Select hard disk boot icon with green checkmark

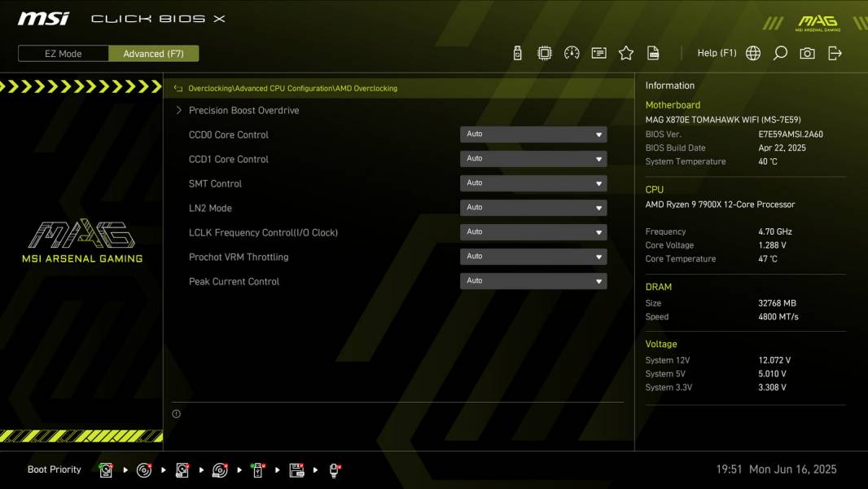tap(106, 470)
